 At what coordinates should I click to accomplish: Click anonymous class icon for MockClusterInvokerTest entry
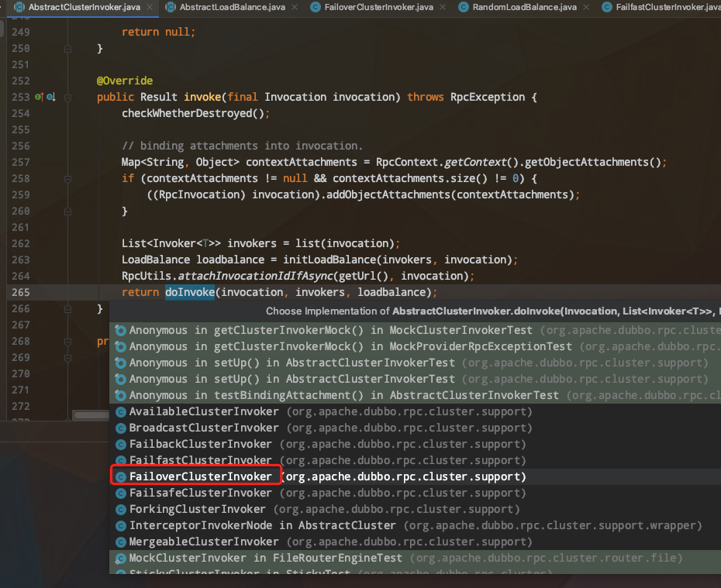(120, 331)
